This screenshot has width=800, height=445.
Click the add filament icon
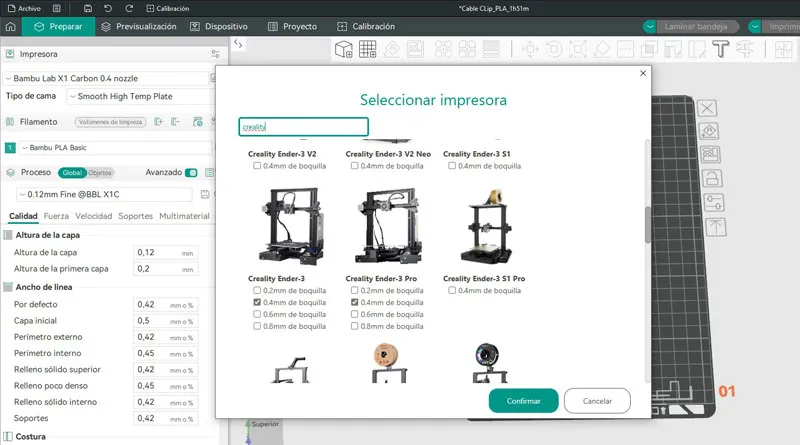point(158,122)
